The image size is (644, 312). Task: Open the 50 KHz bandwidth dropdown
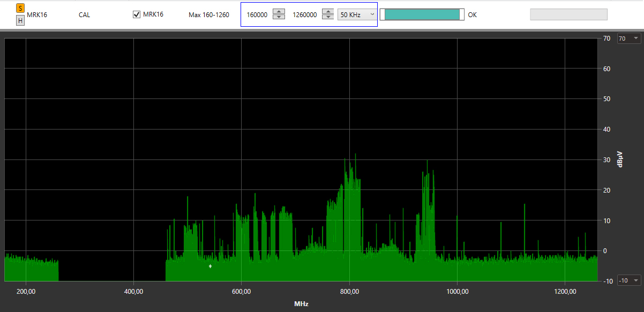click(x=357, y=14)
